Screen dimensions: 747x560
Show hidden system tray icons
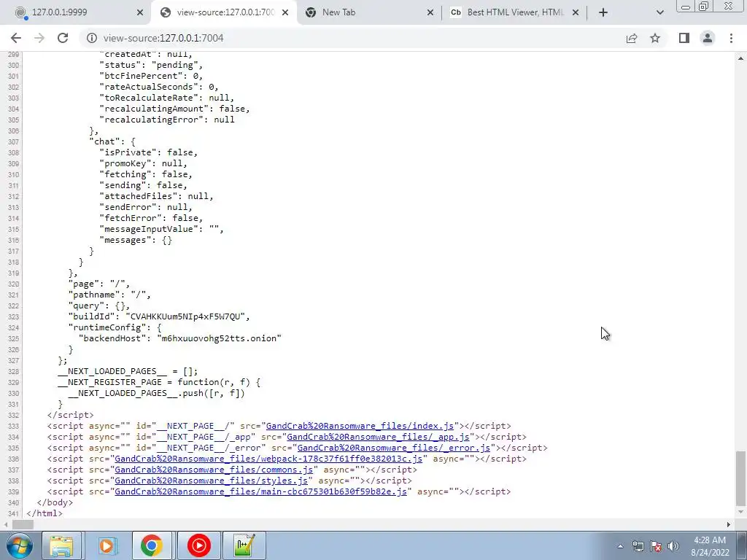tap(620, 546)
